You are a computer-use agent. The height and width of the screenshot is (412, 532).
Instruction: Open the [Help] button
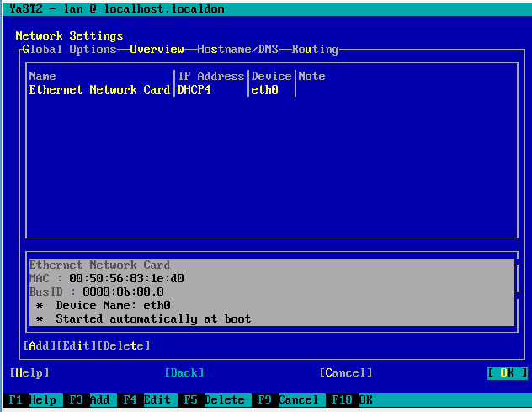tap(29, 373)
